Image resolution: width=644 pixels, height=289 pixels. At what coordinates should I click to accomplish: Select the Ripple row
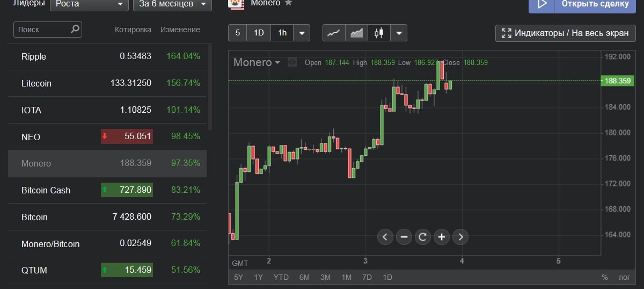click(x=107, y=56)
